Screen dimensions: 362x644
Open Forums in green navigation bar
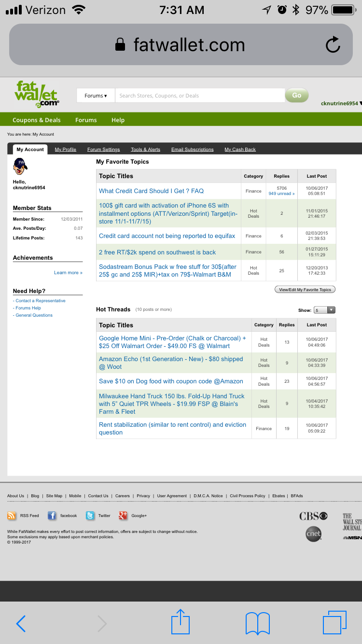tap(86, 120)
